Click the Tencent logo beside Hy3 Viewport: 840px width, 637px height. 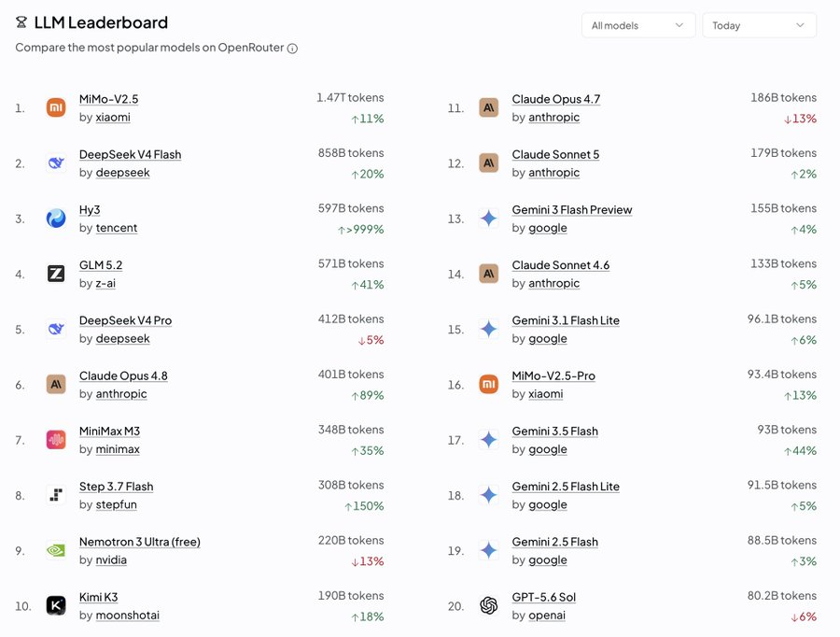(x=56, y=219)
